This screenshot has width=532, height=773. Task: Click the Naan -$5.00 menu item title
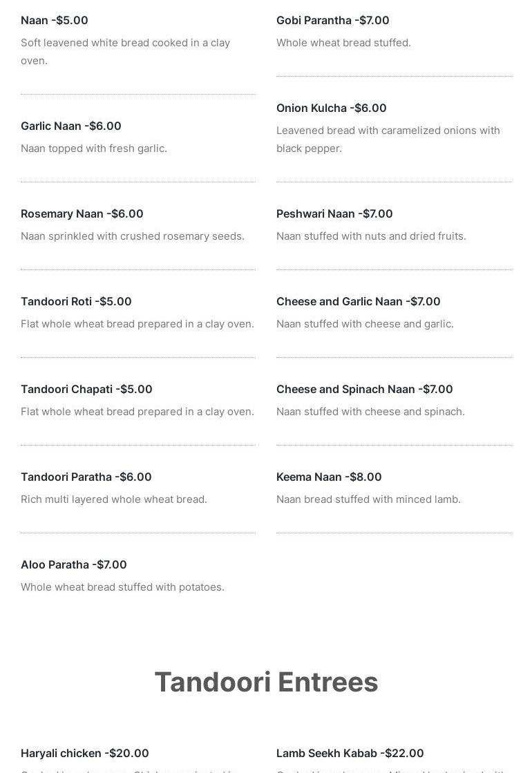point(55,21)
